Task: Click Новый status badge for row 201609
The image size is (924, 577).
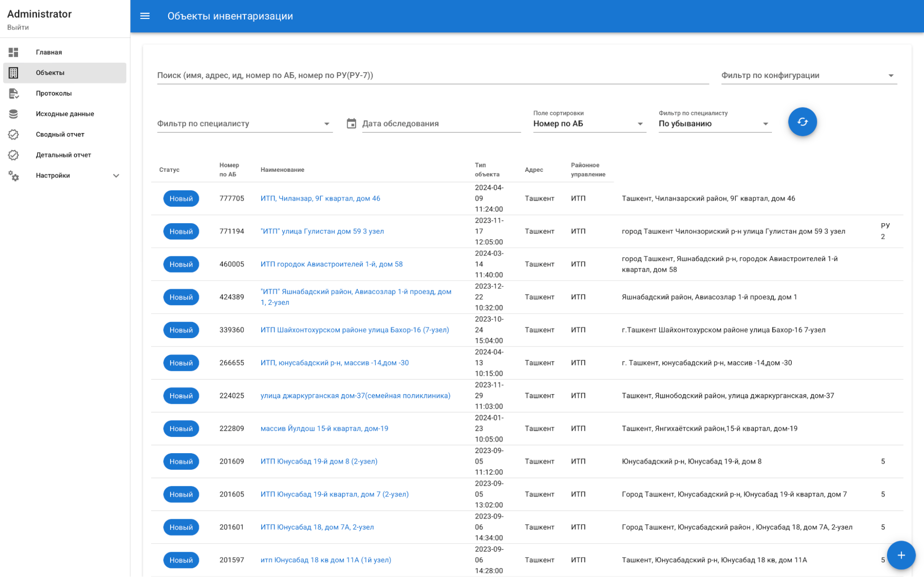Action: 181,462
